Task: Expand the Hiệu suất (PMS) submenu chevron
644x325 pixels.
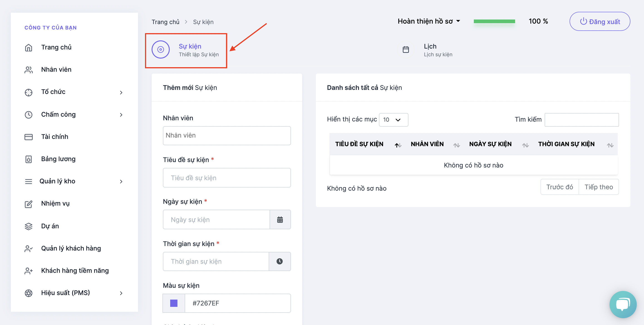Action: [x=121, y=293]
